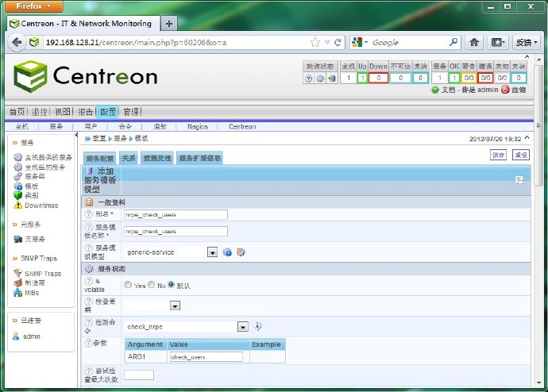Open the 监控 main menu
Viewport: 548px width, 392px height.
pos(40,112)
